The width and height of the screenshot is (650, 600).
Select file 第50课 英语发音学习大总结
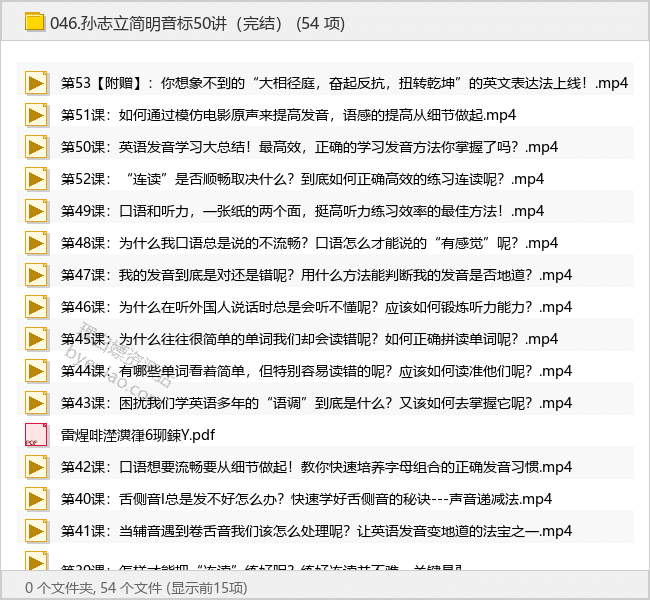[309, 147]
